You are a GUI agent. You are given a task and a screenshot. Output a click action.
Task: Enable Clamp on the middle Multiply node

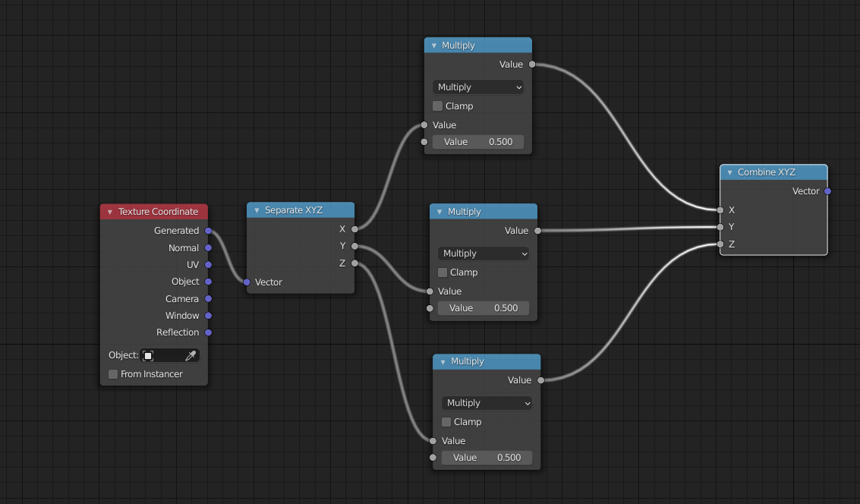443,272
